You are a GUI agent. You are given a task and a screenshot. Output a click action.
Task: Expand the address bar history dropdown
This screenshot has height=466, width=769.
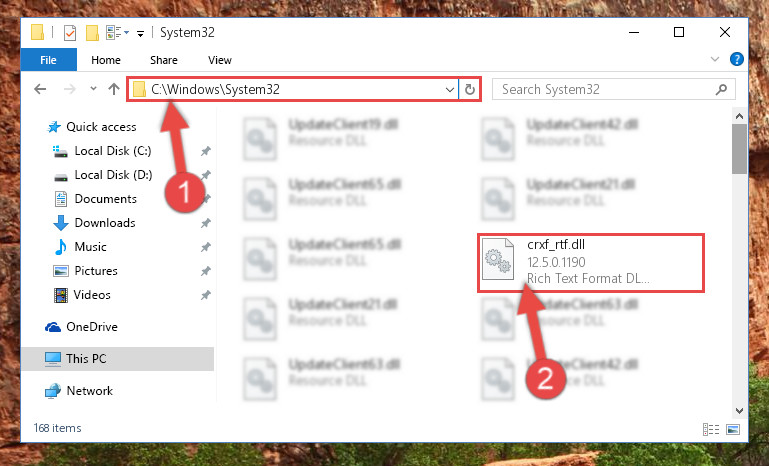(x=449, y=89)
